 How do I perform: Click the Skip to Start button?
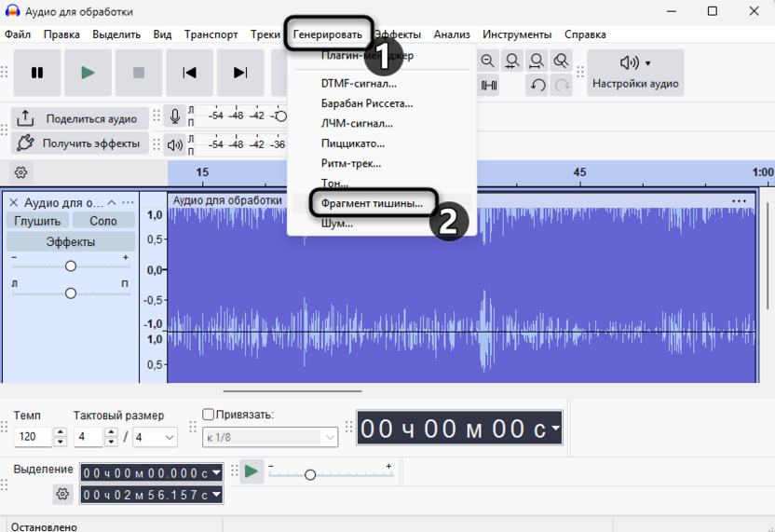click(190, 73)
